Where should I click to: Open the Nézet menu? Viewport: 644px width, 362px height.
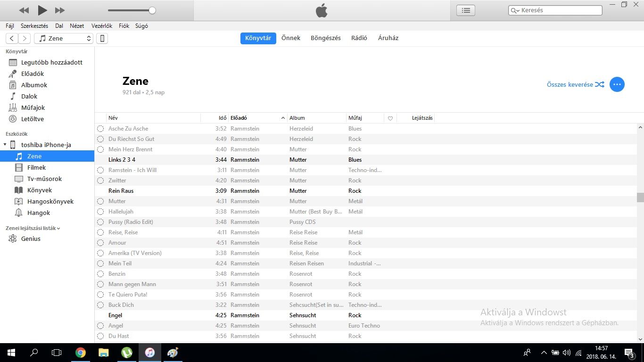pyautogui.click(x=77, y=26)
